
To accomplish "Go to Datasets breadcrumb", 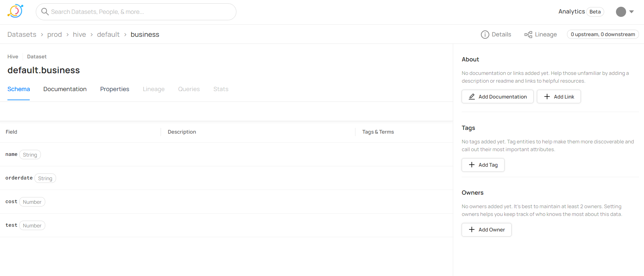I will tap(22, 34).
